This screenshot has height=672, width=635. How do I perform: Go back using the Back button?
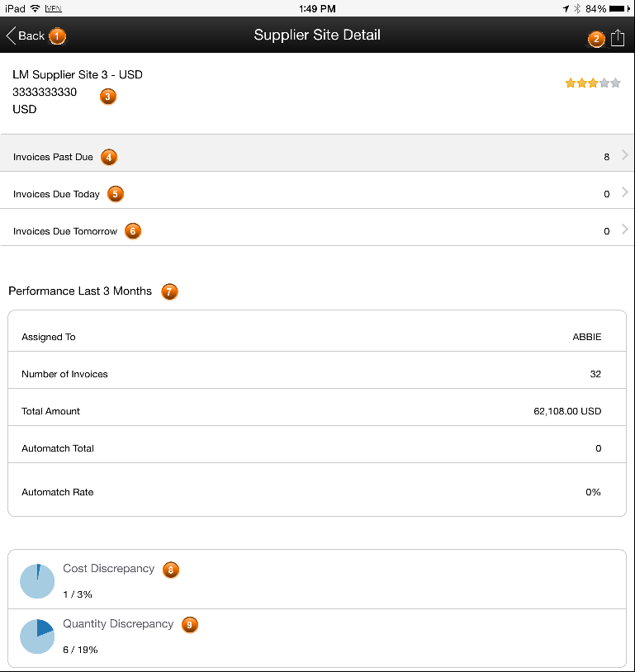[26, 35]
